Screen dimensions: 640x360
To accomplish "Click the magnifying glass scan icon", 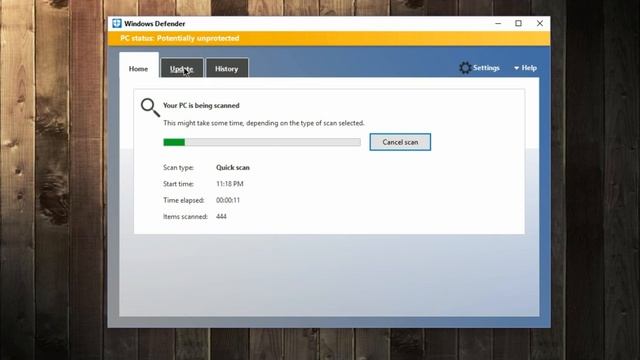I will tap(150, 107).
